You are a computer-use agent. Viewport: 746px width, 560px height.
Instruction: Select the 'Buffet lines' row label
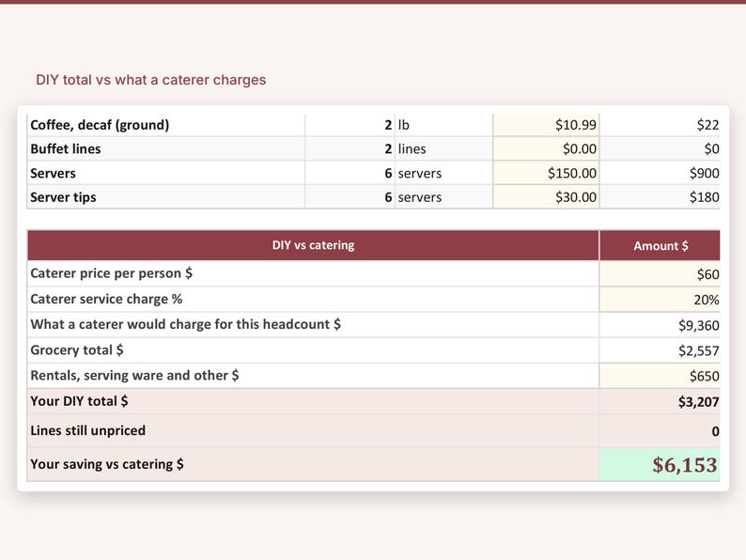[65, 148]
